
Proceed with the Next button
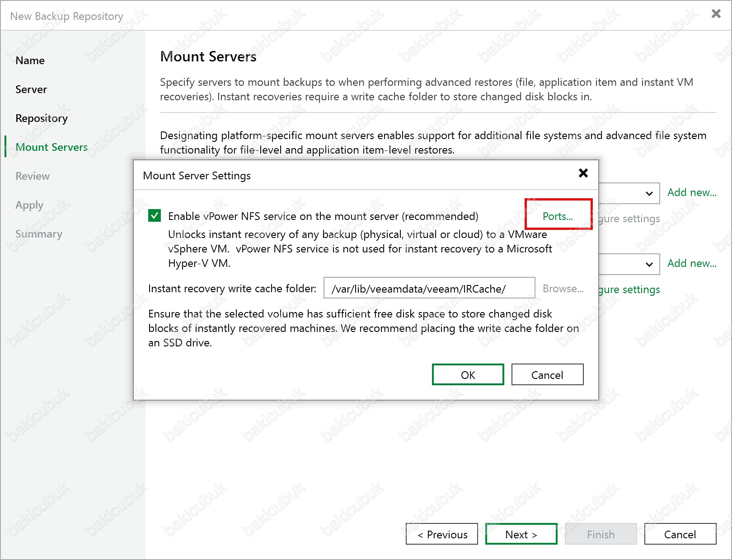(521, 534)
